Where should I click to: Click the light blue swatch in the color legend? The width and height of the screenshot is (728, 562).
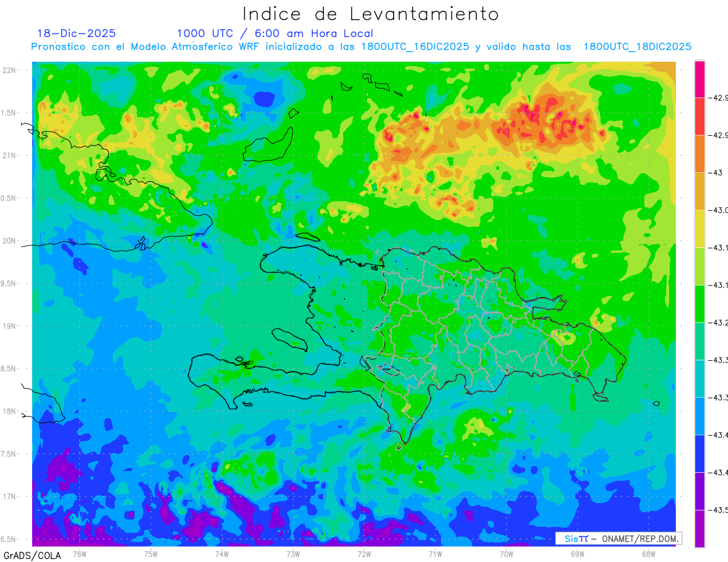(x=699, y=416)
